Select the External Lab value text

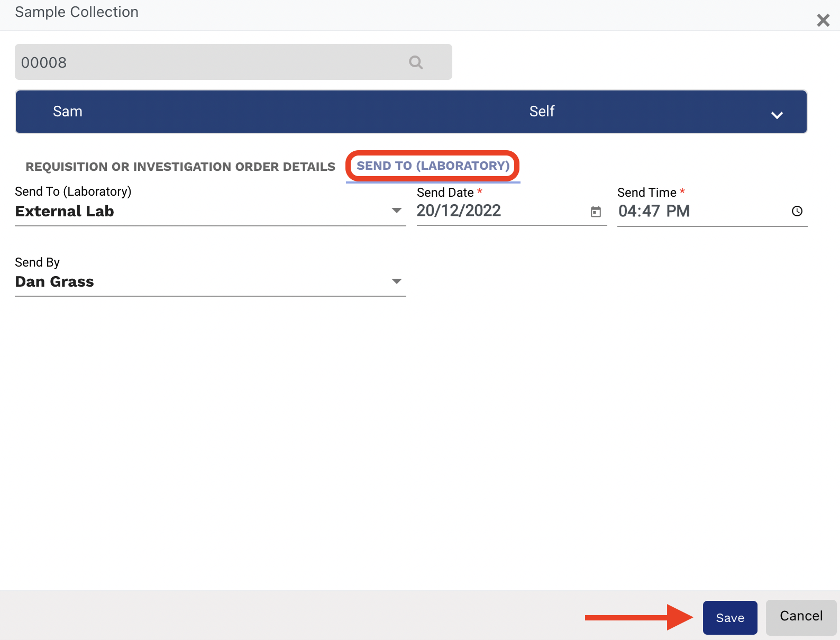pos(65,211)
